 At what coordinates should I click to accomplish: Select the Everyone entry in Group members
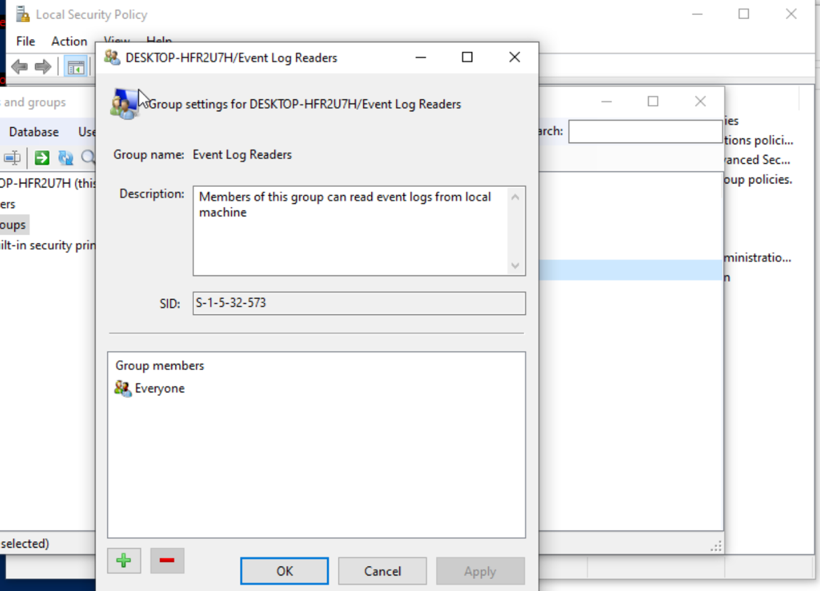tap(158, 388)
